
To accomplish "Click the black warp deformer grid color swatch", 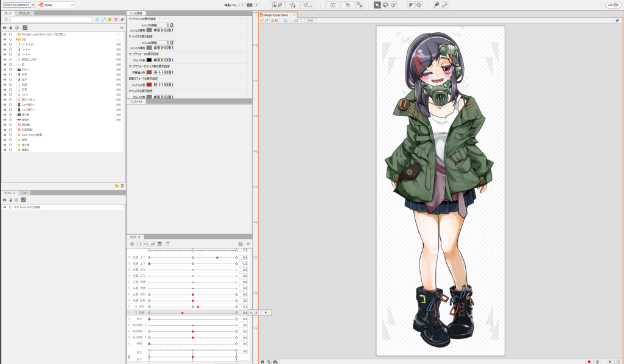I will (x=149, y=60).
